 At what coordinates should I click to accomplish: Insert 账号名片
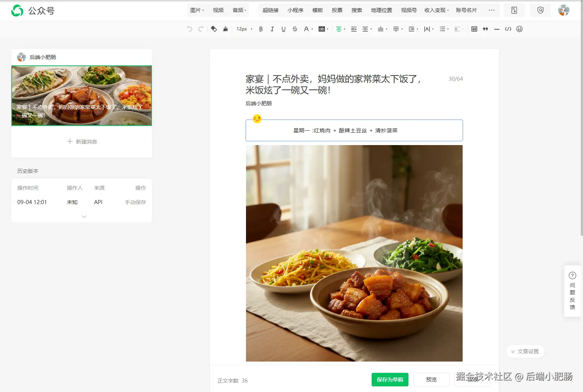pos(466,10)
